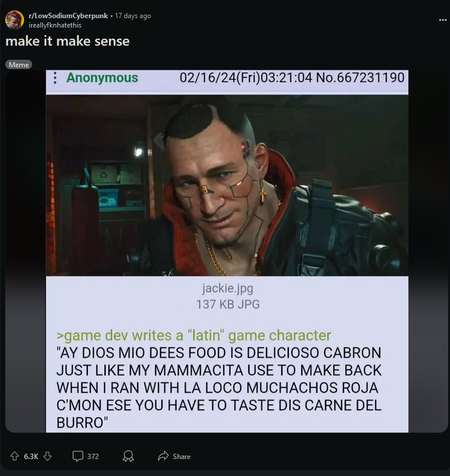This screenshot has width=450, height=476.
Task: Open the post options three-dot menu
Action: point(443,20)
